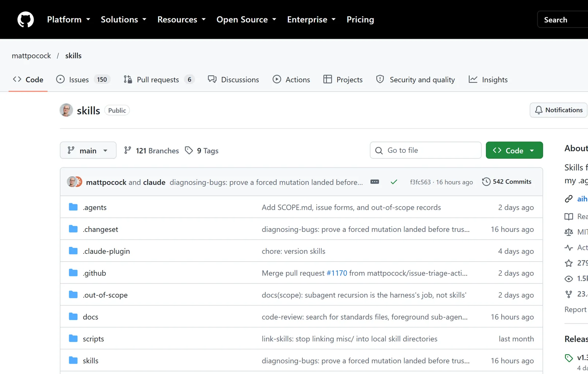This screenshot has width=588, height=374.
Task: Open the mattpocock owner breadcrumb link
Action: pyautogui.click(x=31, y=56)
